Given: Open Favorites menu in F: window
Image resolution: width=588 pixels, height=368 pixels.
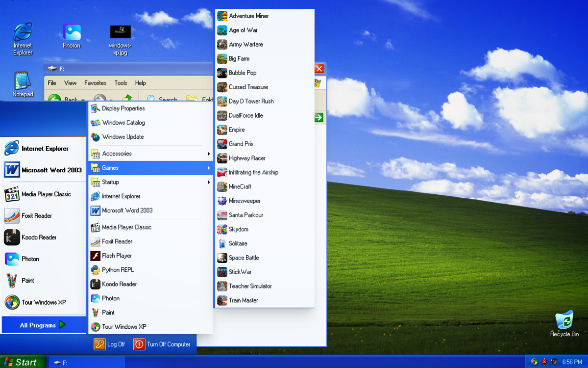Looking at the screenshot, I should click(x=95, y=83).
